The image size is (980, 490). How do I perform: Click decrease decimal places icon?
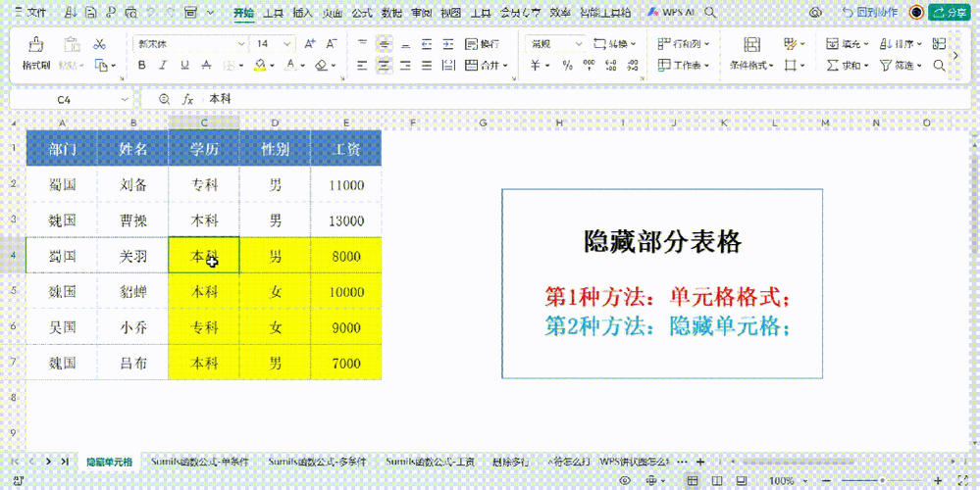(x=633, y=65)
